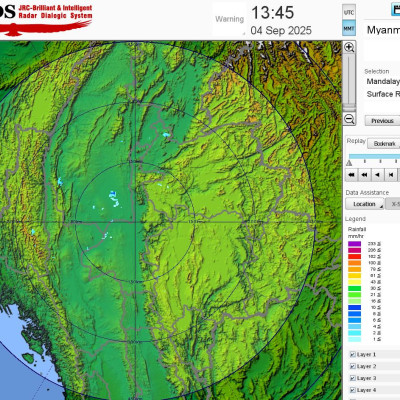400x400 pixels.
Task: Click the replay timeline warning triangle marker
Action: 349,163
